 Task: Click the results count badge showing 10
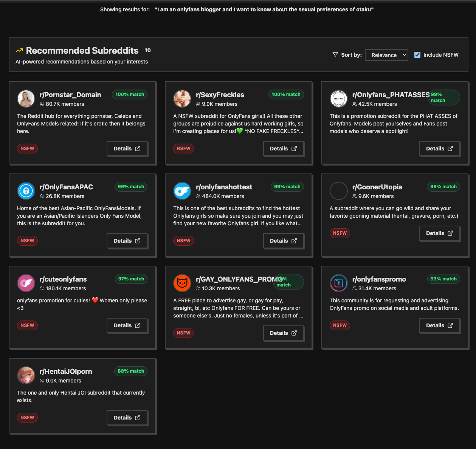(147, 50)
